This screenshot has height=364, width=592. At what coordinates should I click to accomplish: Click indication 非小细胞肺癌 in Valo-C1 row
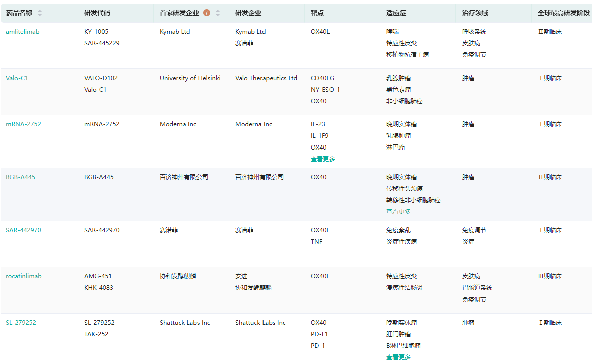[x=405, y=102]
